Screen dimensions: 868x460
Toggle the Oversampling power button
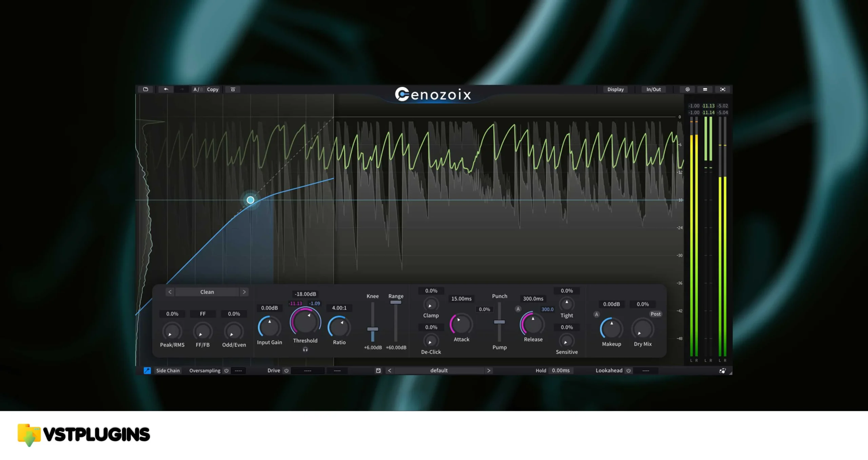tap(226, 371)
